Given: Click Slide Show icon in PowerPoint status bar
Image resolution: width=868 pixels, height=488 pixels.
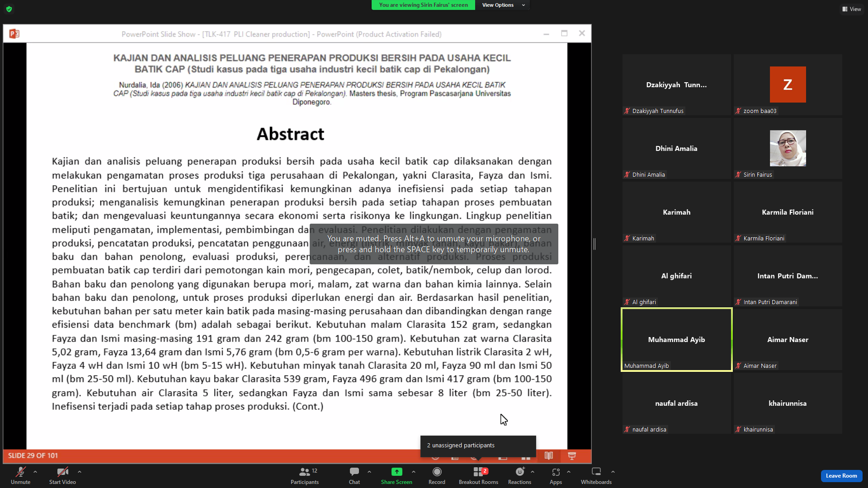Looking at the screenshot, I should click(x=572, y=456).
